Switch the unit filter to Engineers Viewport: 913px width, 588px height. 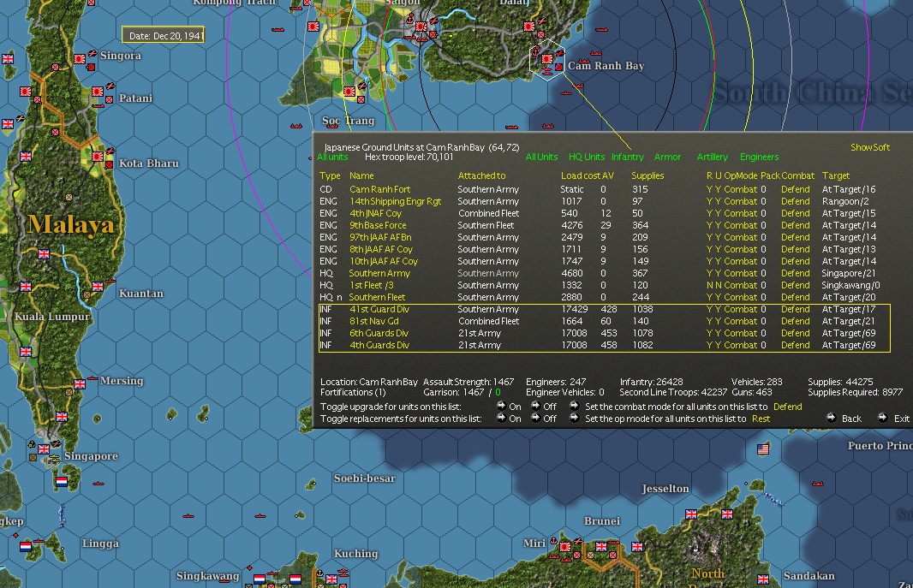pyautogui.click(x=759, y=157)
